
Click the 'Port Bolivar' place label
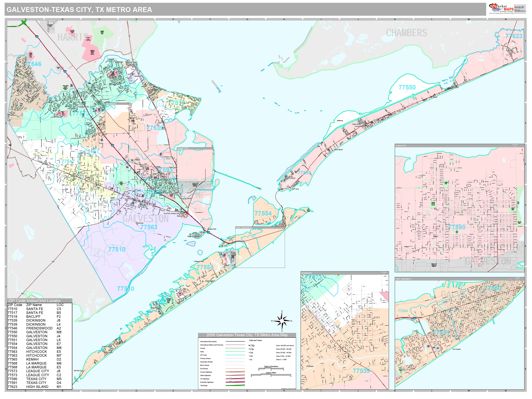point(292,178)
